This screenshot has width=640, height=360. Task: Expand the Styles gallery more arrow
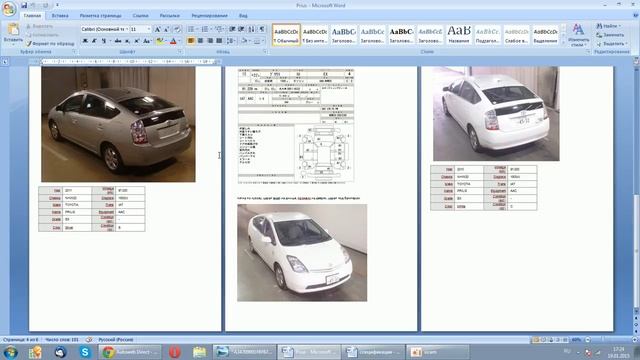pyautogui.click(x=564, y=42)
